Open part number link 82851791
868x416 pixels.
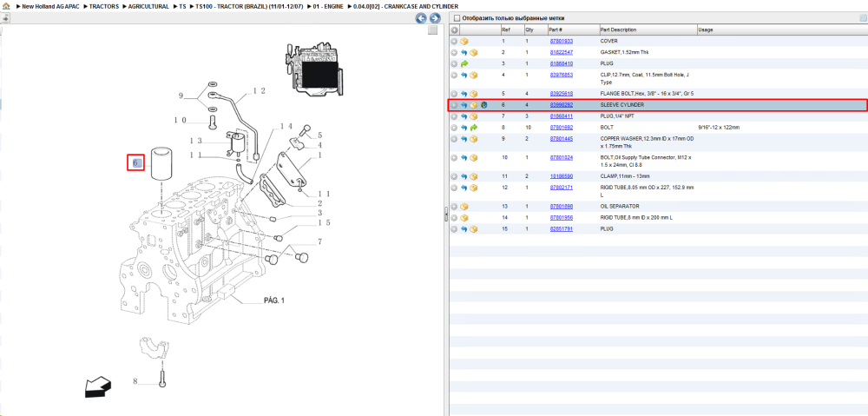coord(561,228)
